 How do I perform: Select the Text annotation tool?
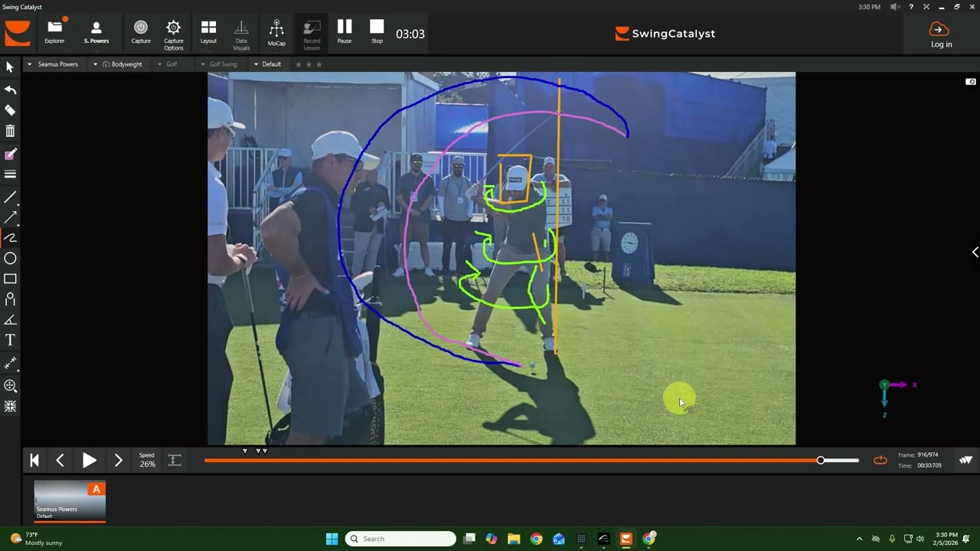[10, 340]
